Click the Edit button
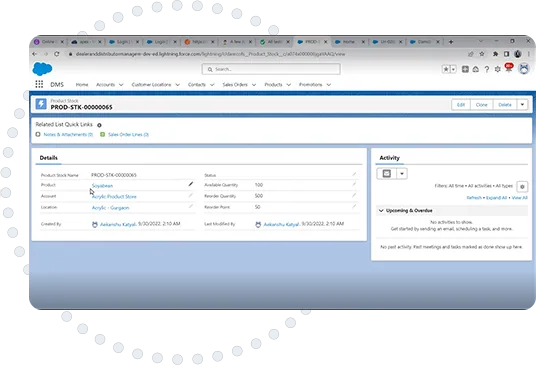 pyautogui.click(x=461, y=105)
